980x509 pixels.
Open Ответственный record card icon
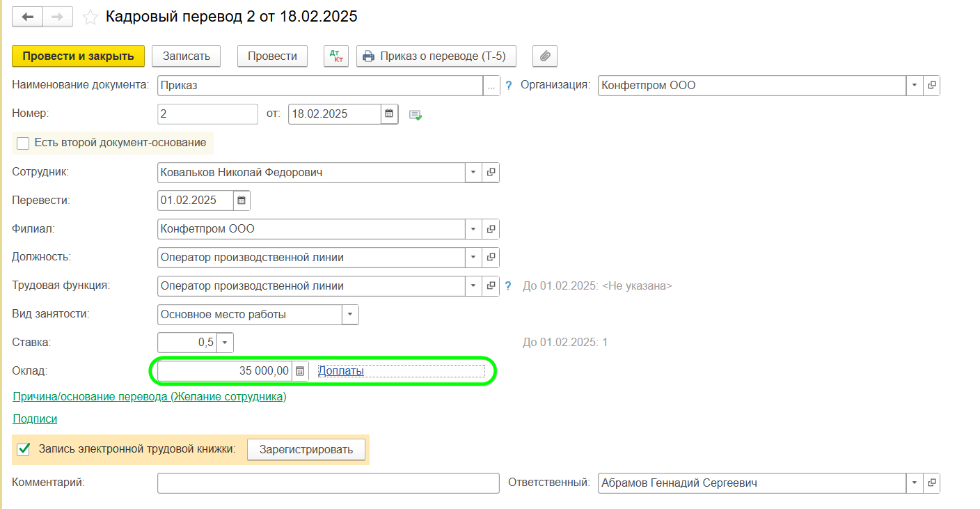click(x=931, y=483)
